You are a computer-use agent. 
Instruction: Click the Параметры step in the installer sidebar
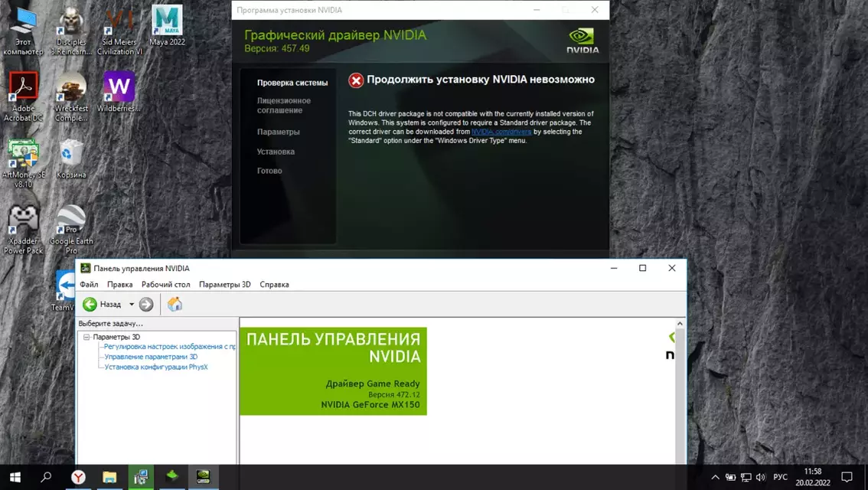(278, 132)
